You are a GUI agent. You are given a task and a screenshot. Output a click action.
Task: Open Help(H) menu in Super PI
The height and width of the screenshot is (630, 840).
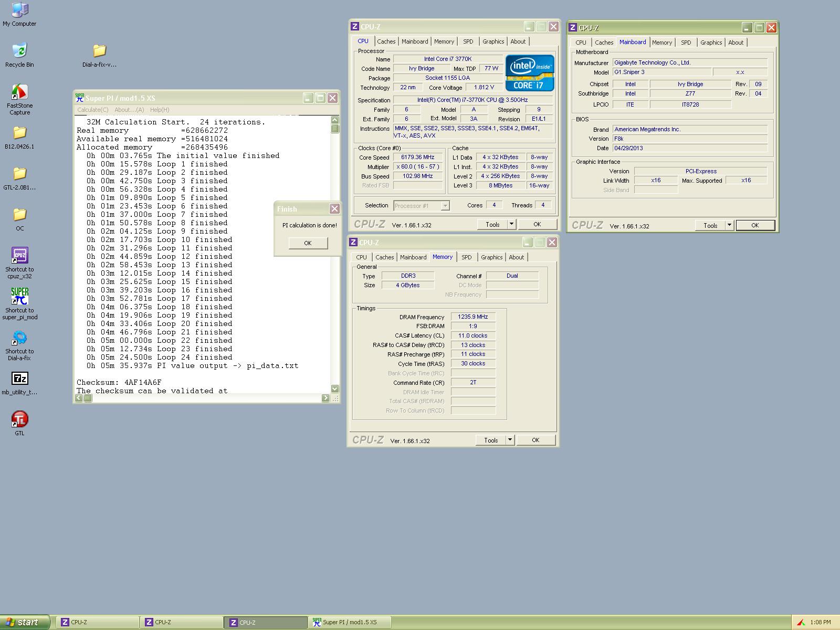click(160, 110)
